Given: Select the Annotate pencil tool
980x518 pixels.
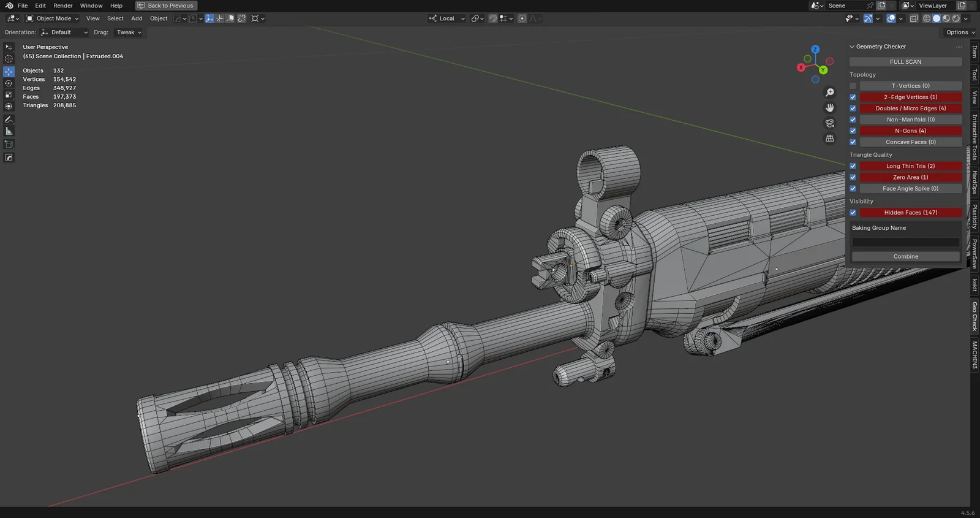Looking at the screenshot, I should [x=9, y=120].
